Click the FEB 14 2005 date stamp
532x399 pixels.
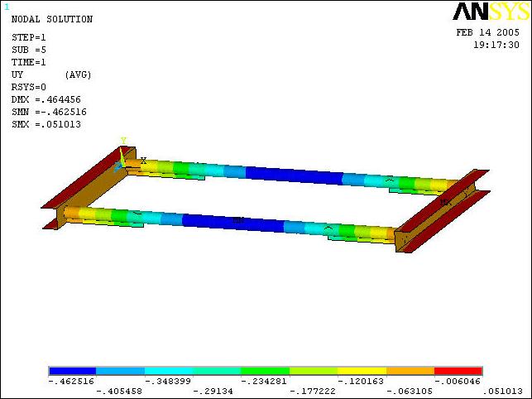pyautogui.click(x=487, y=33)
